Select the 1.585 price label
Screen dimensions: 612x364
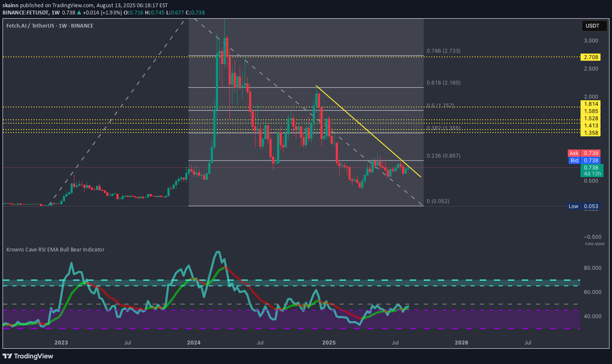pos(591,111)
